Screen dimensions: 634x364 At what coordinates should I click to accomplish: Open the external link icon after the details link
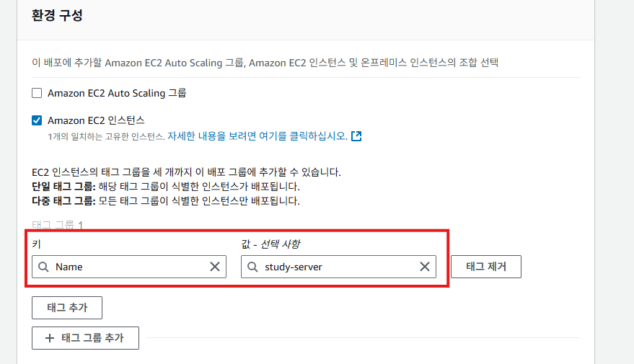356,136
